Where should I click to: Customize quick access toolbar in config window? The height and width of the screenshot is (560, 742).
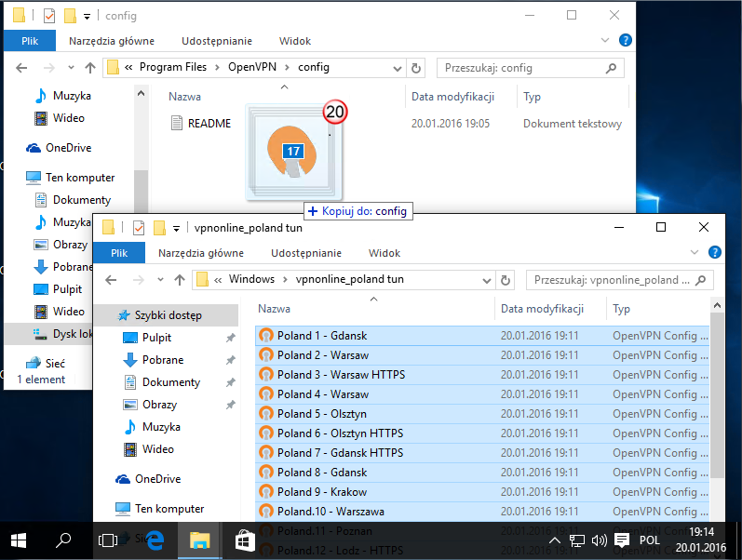pyautogui.click(x=87, y=17)
